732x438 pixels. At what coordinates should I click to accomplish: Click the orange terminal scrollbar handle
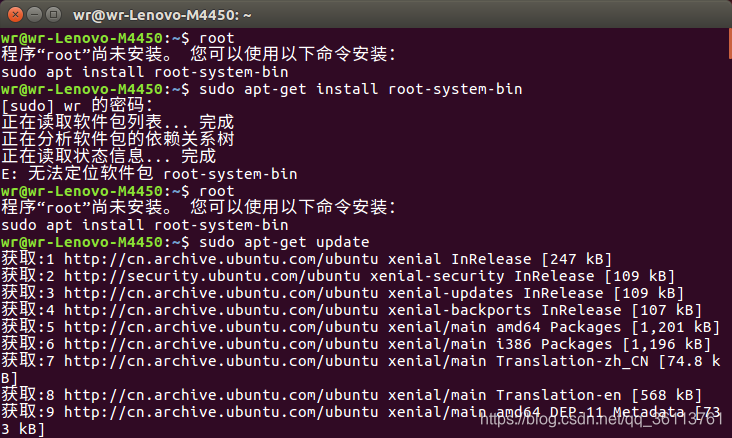pos(730,43)
